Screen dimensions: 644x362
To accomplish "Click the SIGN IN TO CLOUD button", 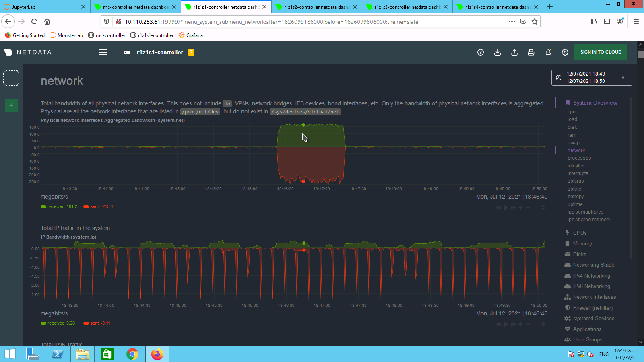I will pyautogui.click(x=601, y=52).
